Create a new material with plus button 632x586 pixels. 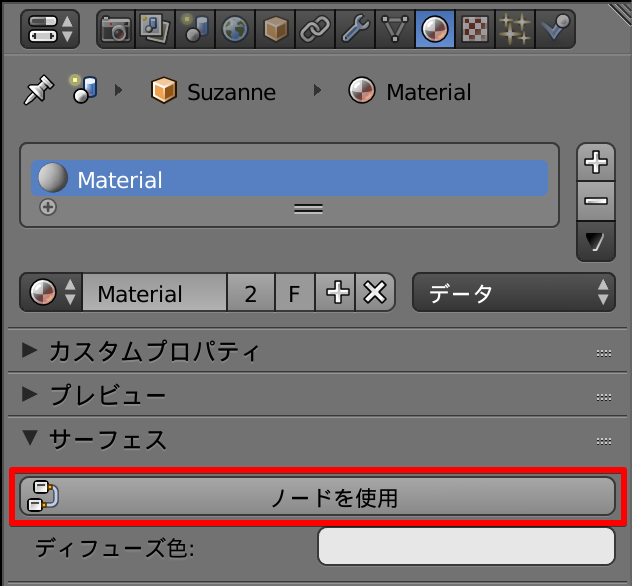[335, 292]
